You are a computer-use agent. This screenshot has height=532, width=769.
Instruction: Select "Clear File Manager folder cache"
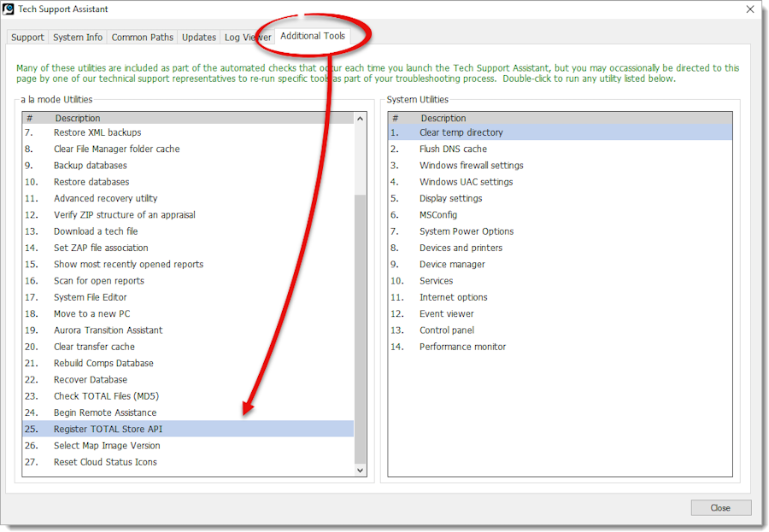point(188,149)
